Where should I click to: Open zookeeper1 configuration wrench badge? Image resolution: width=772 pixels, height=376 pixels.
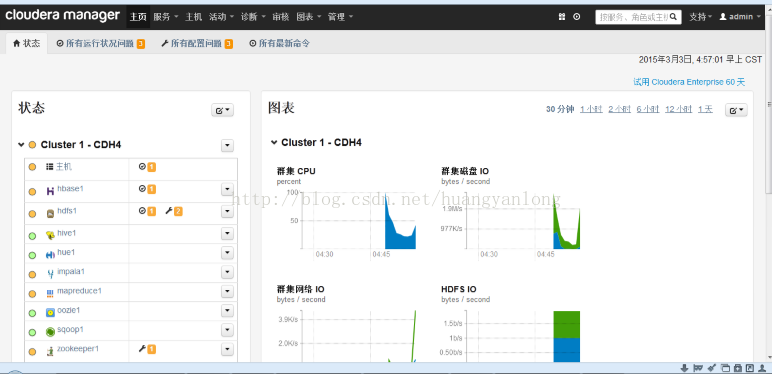(147, 349)
